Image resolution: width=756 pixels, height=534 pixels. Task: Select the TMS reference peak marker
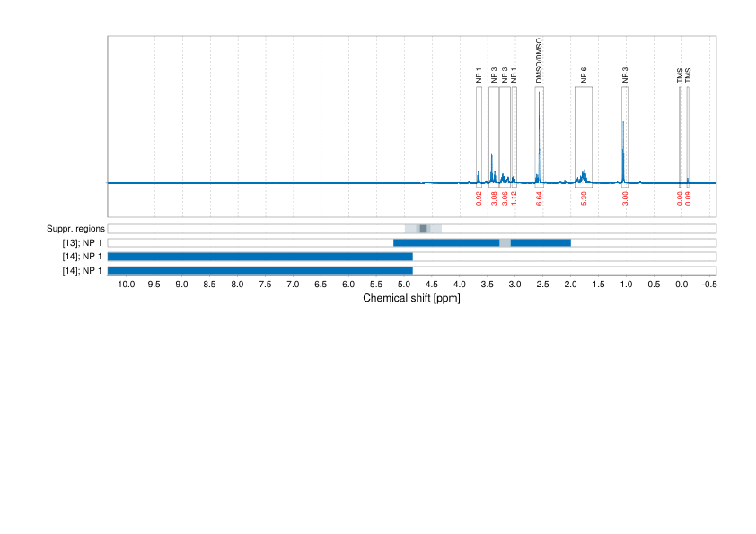(x=680, y=126)
